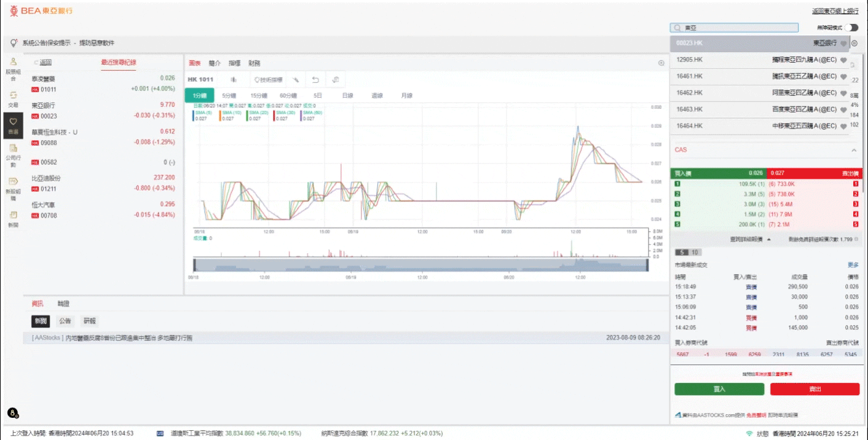
Task: Favorite 16461.HK result with heart icon
Action: pos(843,77)
